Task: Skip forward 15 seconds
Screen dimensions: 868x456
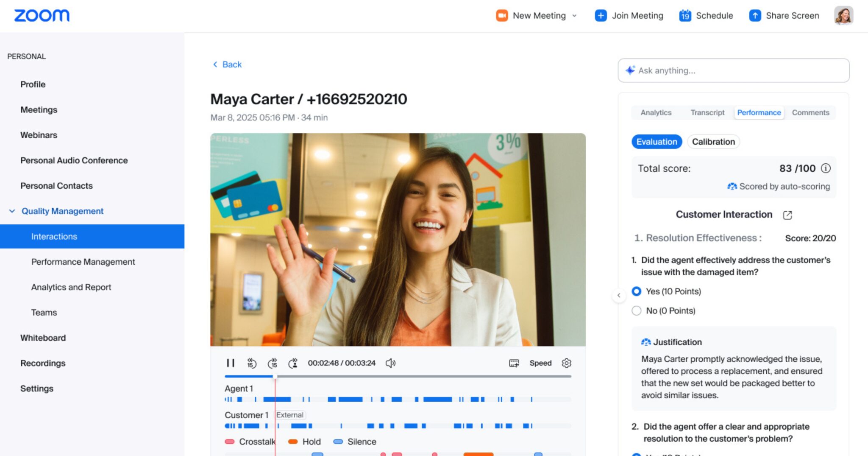Action: tap(273, 363)
